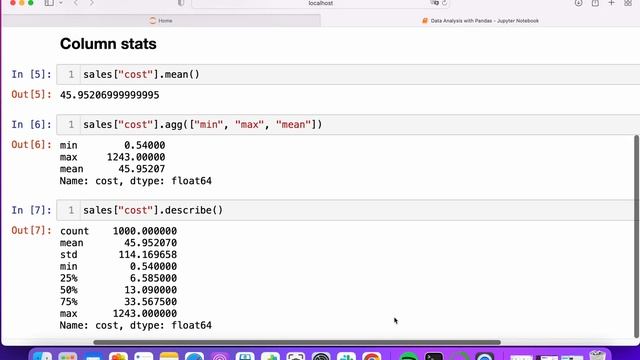This screenshot has height=360, width=640.
Task: Click the 75% 33.567500 row
Action: click(x=118, y=302)
